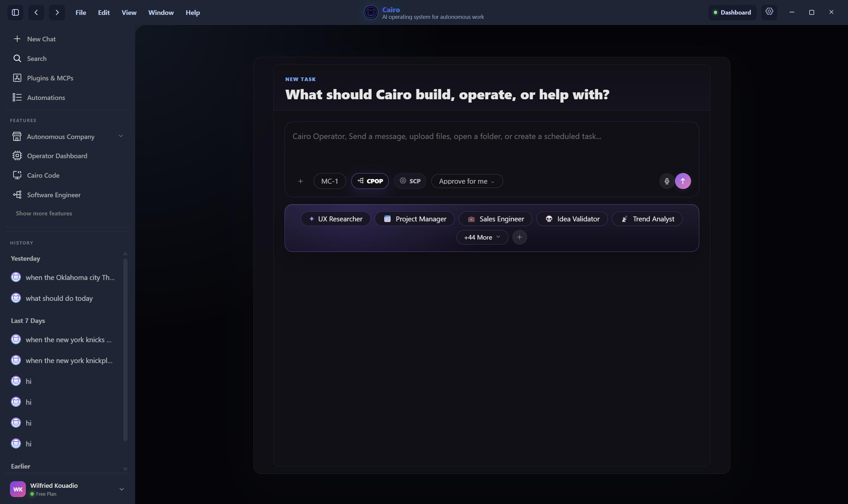Toggle the CPOP chip
848x504 pixels.
coord(370,181)
